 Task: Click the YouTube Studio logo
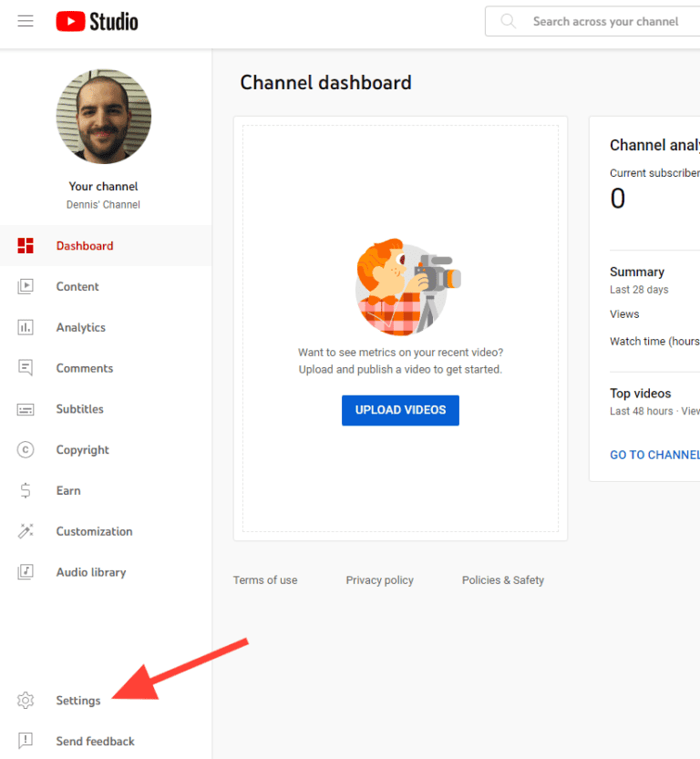point(96,21)
